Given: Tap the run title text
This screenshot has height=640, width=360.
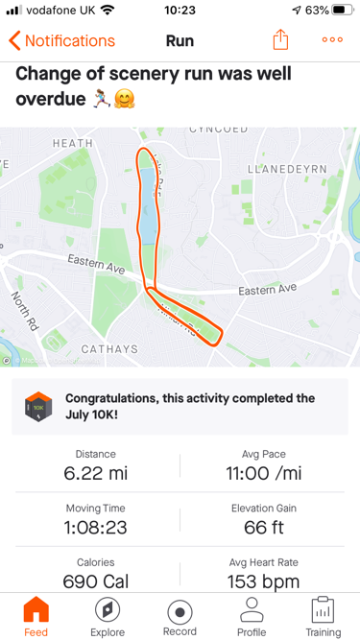Looking at the screenshot, I should pyautogui.click(x=153, y=87).
